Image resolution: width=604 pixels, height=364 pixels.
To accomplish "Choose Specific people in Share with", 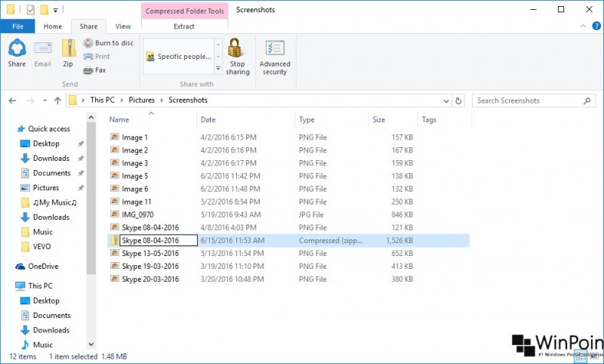I will 179,57.
